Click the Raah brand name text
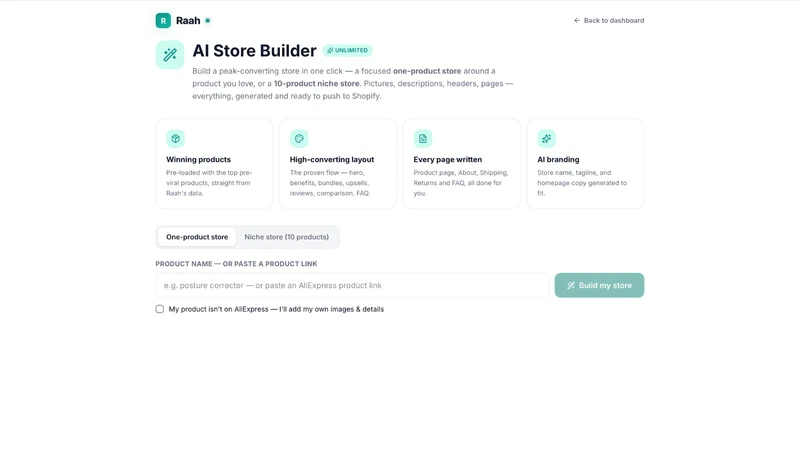Image resolution: width=800 pixels, height=450 pixels. (188, 20)
